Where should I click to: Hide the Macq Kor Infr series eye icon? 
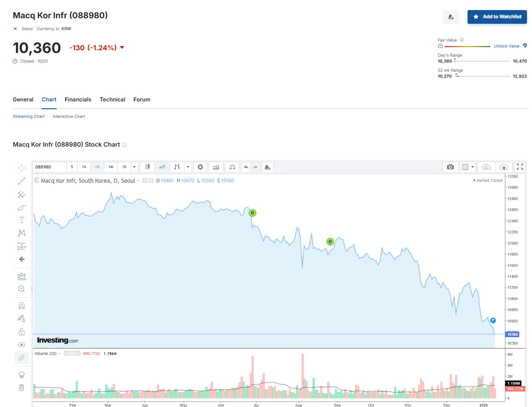[145, 180]
